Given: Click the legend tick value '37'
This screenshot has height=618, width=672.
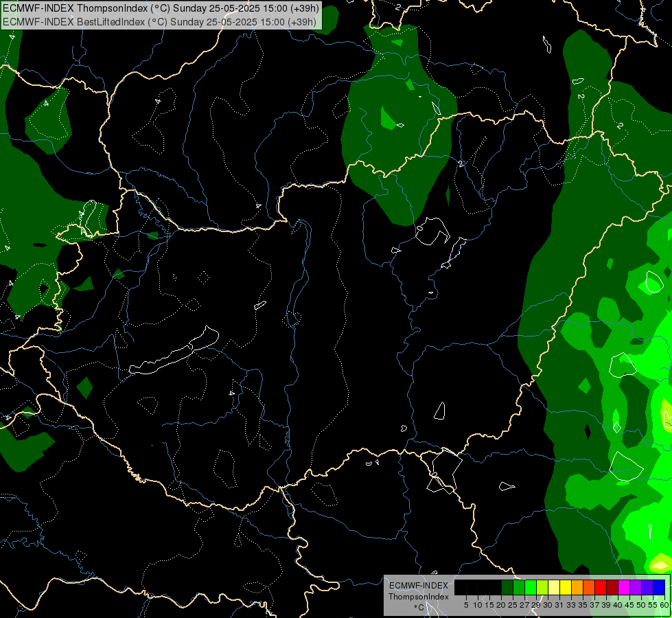Looking at the screenshot, I should pyautogui.click(x=595, y=605).
